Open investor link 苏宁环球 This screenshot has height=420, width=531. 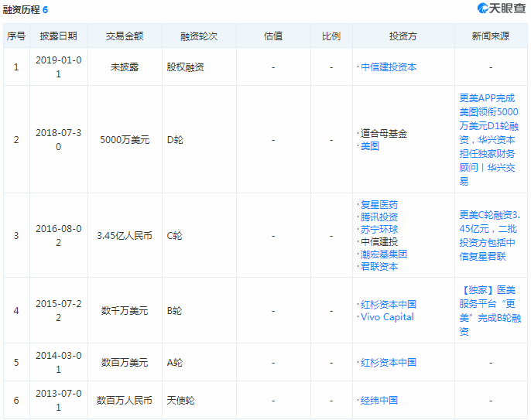pyautogui.click(x=379, y=230)
